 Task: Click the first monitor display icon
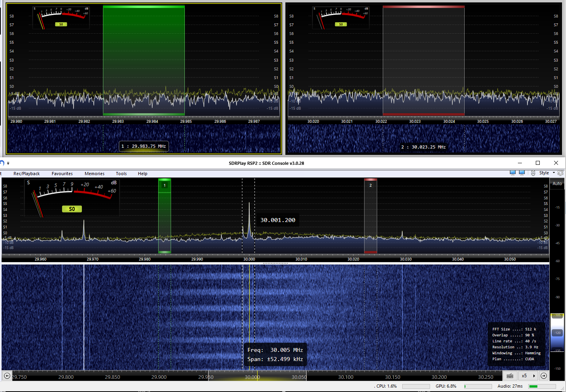(513, 173)
